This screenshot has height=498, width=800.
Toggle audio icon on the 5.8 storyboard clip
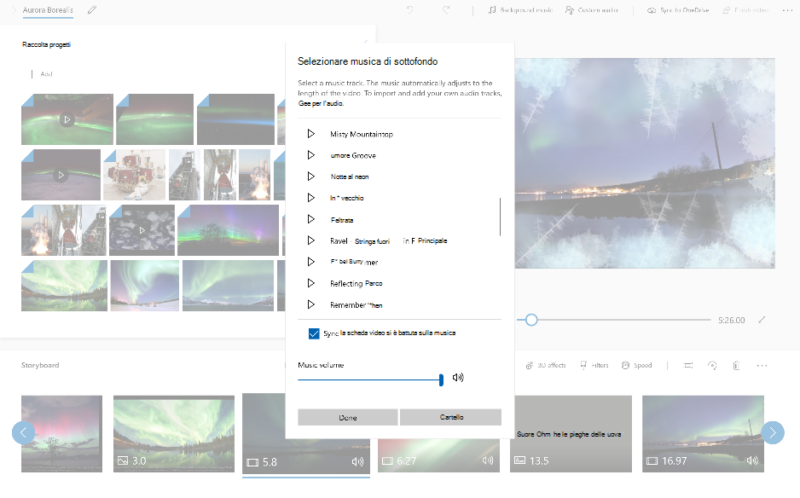[357, 462]
